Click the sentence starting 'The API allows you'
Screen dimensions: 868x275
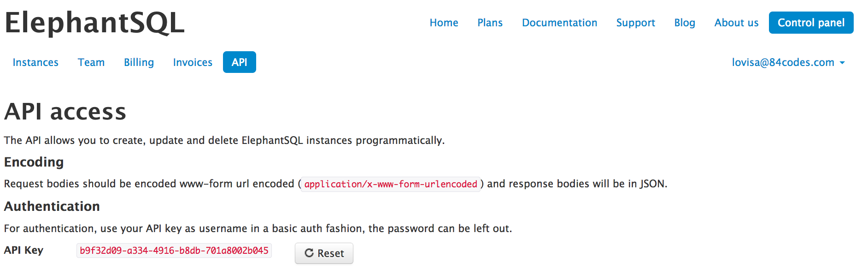click(224, 140)
